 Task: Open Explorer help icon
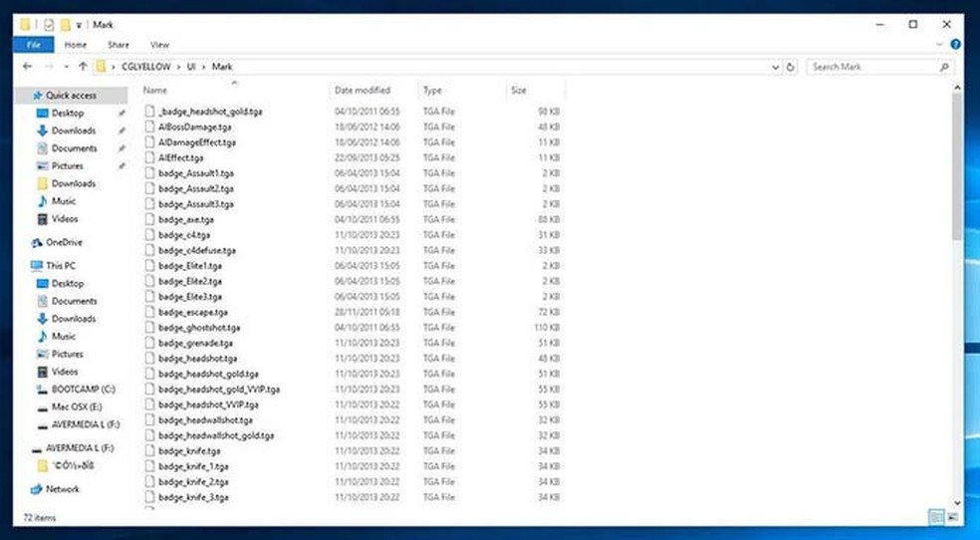[955, 45]
